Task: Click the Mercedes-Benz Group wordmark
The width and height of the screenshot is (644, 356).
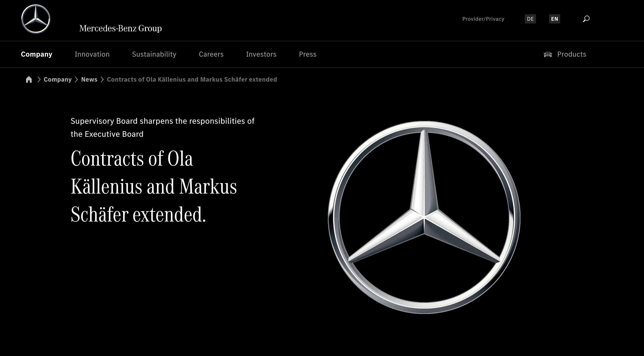Action: pos(121,28)
